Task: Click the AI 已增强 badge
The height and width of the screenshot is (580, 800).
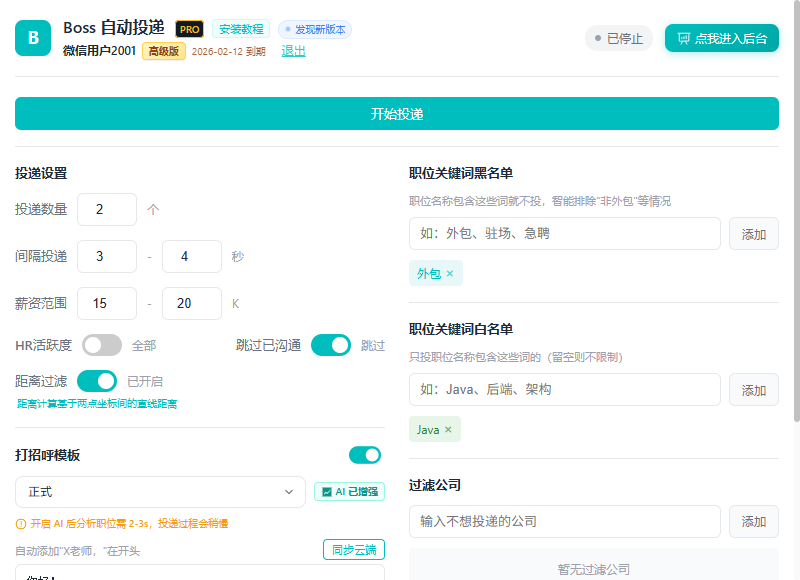Action: (x=349, y=491)
